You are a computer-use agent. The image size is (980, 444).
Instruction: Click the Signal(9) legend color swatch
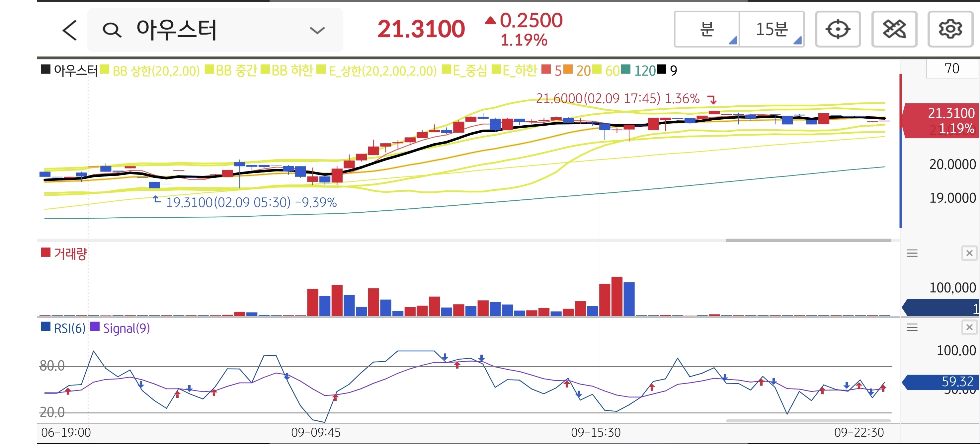point(95,327)
